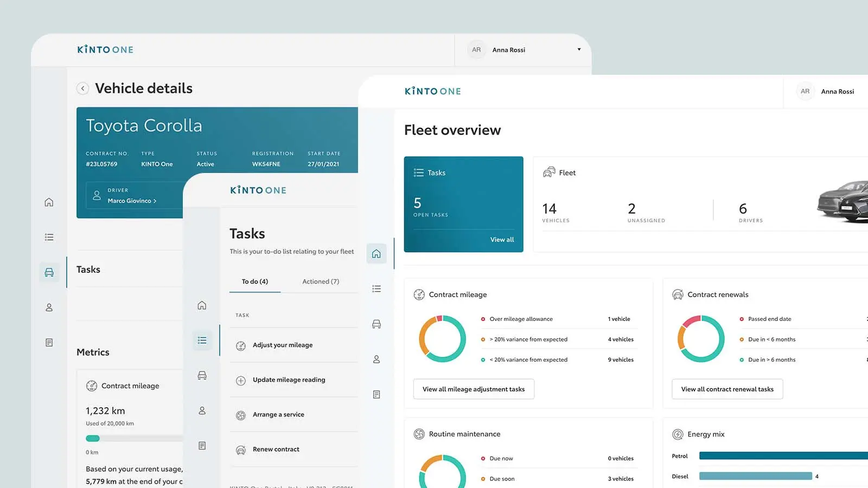Open documents icon in Fleet overview sidebar
Screen dimensions: 868x488
tap(376, 394)
